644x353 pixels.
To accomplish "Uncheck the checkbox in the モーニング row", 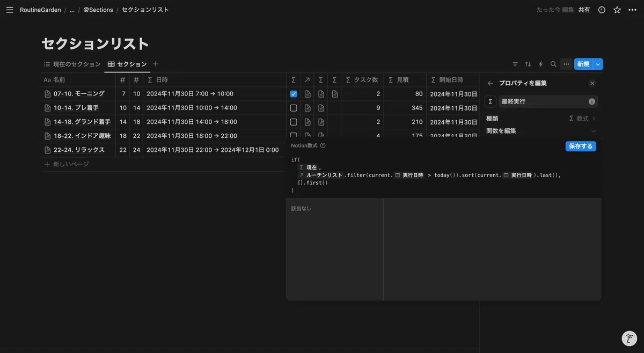I will (294, 94).
